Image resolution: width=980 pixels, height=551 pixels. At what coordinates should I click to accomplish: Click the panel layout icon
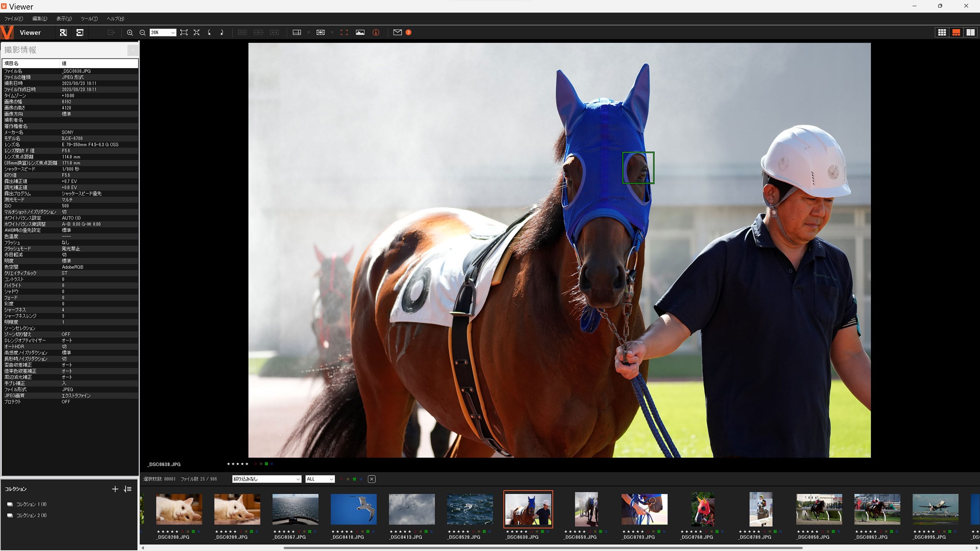click(x=297, y=32)
